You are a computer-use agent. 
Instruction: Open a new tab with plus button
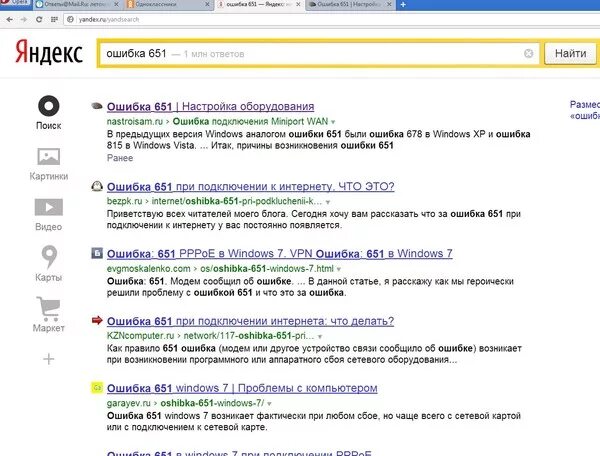[403, 5]
